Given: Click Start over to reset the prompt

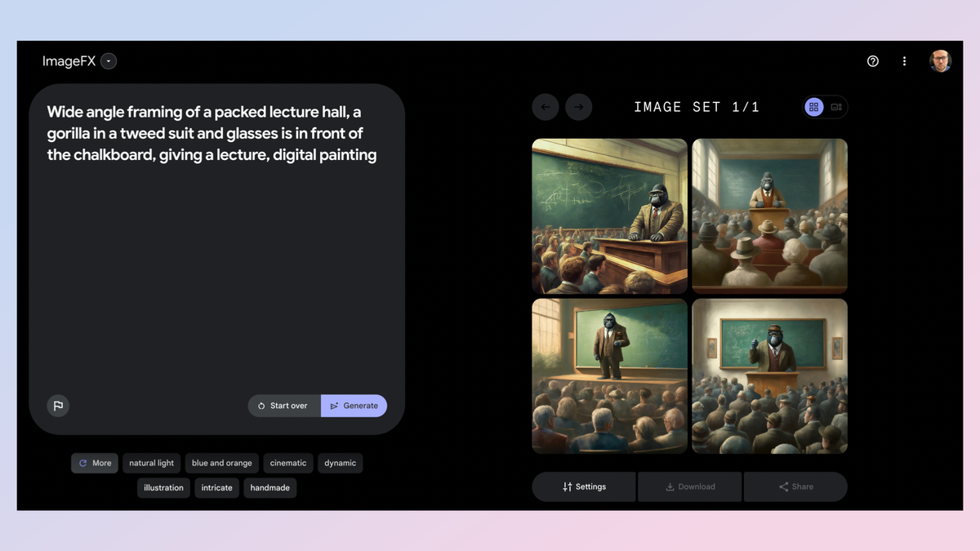Looking at the screenshot, I should point(283,406).
